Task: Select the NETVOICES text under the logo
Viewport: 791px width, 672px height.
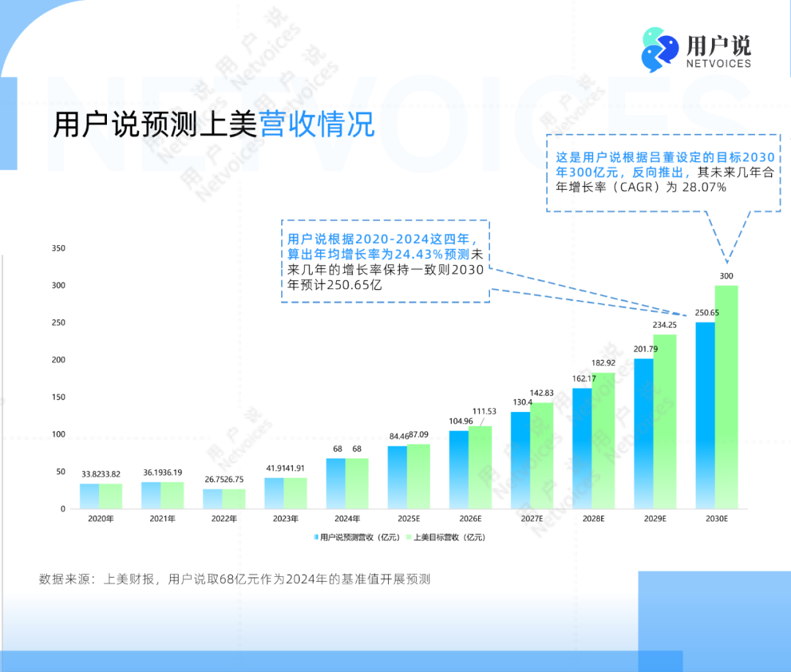Action: pos(718,64)
